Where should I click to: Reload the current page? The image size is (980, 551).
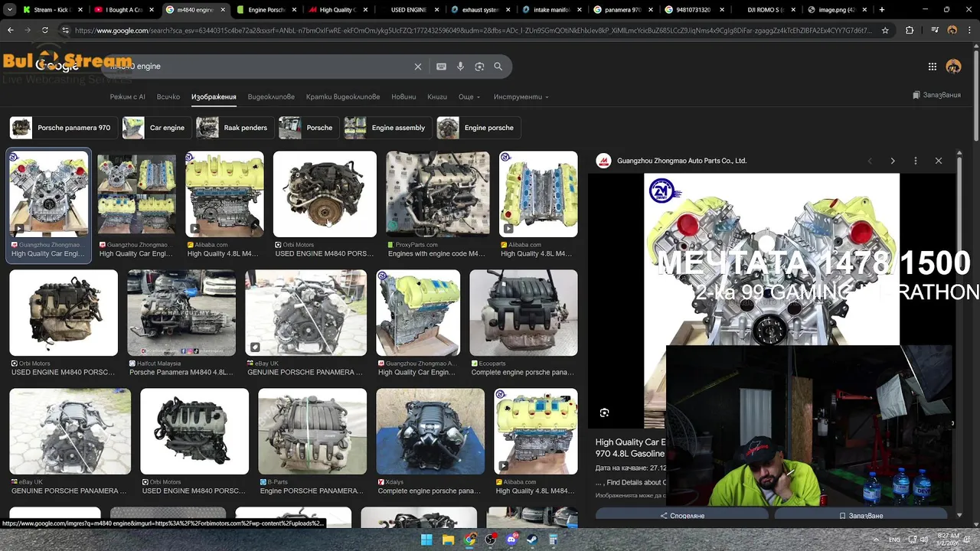click(x=44, y=31)
